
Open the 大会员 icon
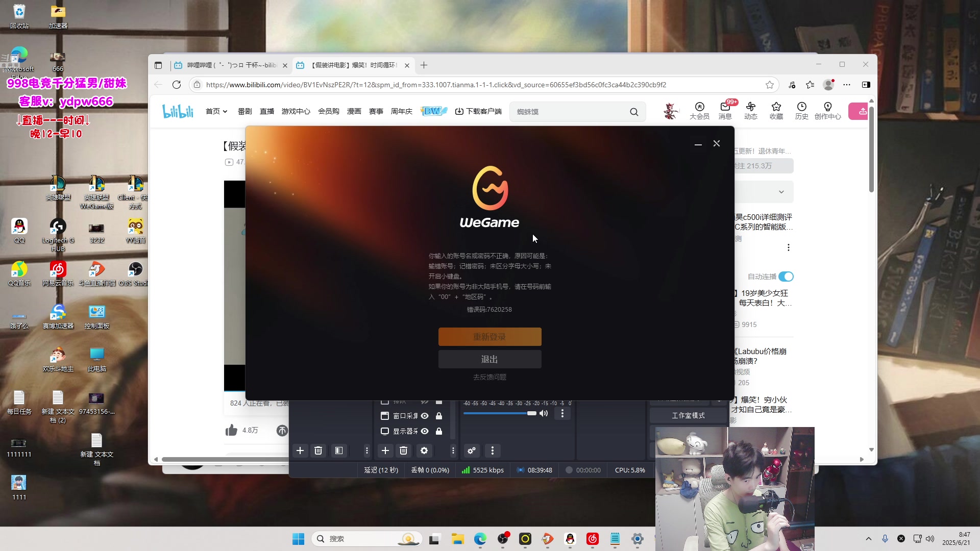coord(699,110)
